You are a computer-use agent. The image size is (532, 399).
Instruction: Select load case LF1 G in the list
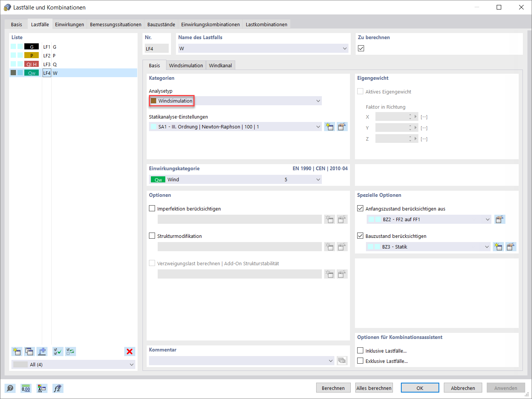[x=73, y=47]
